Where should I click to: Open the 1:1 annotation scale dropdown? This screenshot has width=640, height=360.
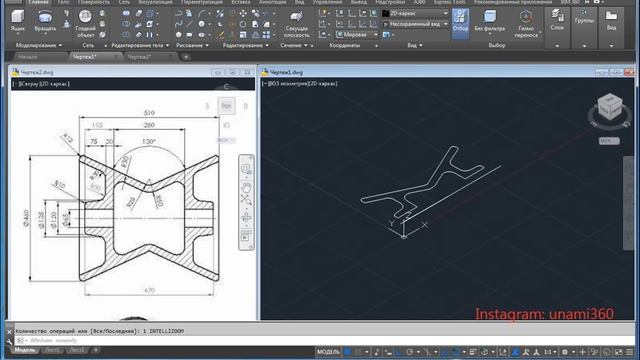(x=550, y=352)
